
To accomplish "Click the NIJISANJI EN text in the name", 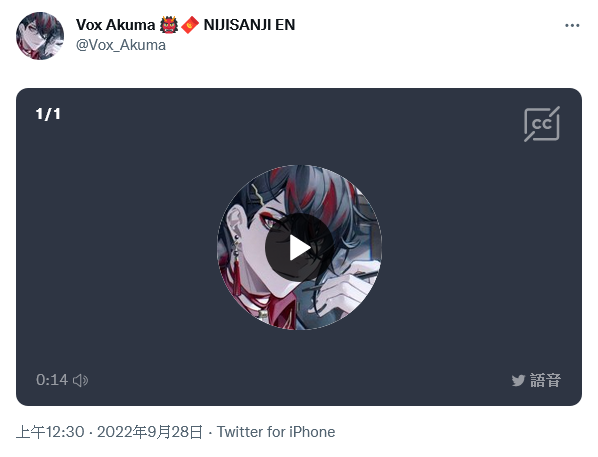I will [x=249, y=25].
